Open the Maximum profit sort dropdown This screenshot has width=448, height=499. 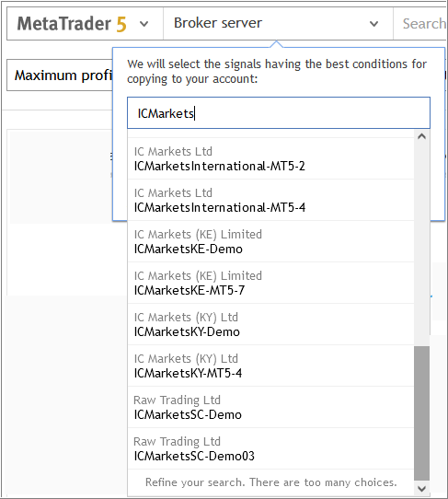tap(60, 75)
